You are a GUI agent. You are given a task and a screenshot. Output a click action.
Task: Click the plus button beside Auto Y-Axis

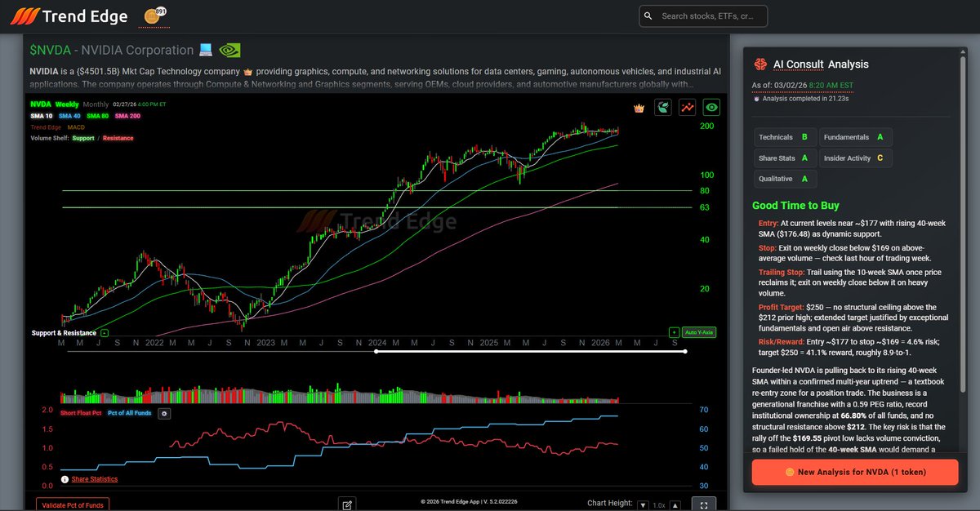pyautogui.click(x=674, y=332)
